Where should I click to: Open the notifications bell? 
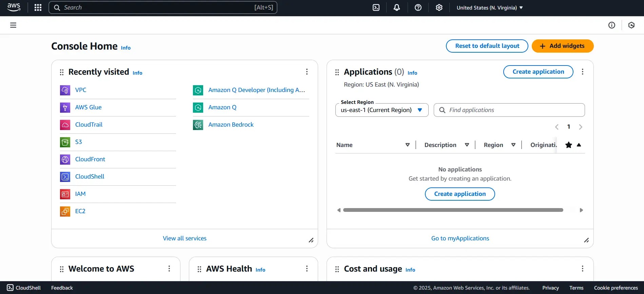tap(396, 7)
